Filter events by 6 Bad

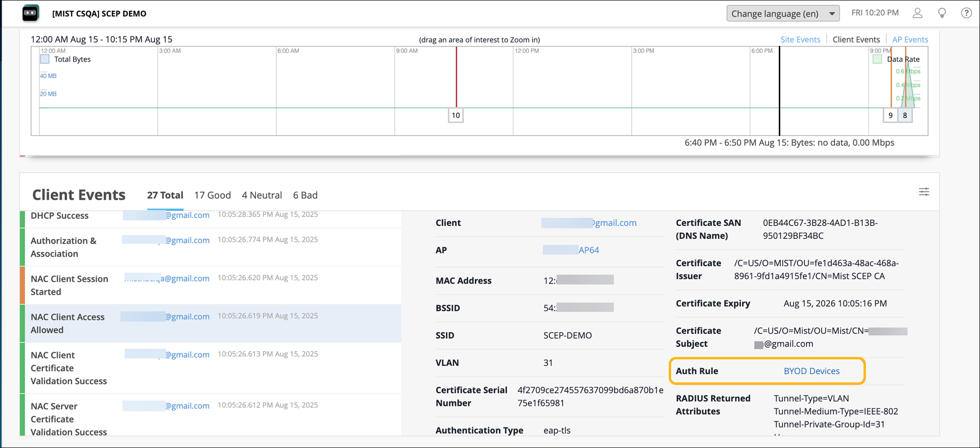click(305, 195)
